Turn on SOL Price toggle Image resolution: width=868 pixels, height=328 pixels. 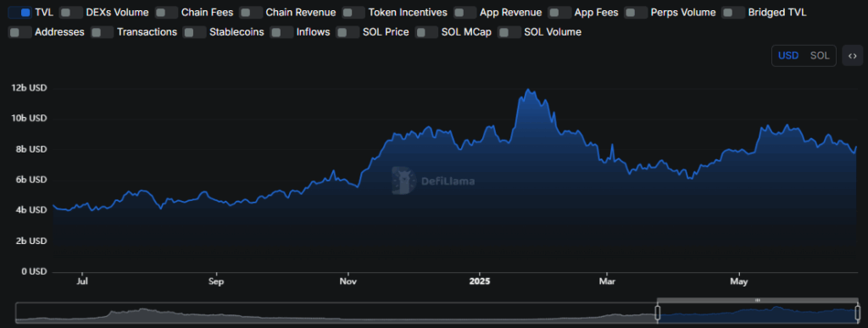click(x=348, y=32)
